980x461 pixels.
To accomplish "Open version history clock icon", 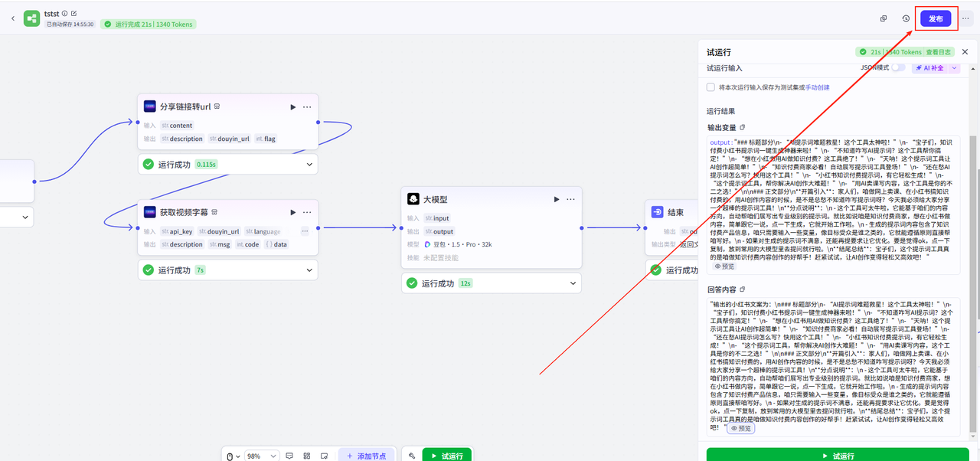I will tap(906, 18).
